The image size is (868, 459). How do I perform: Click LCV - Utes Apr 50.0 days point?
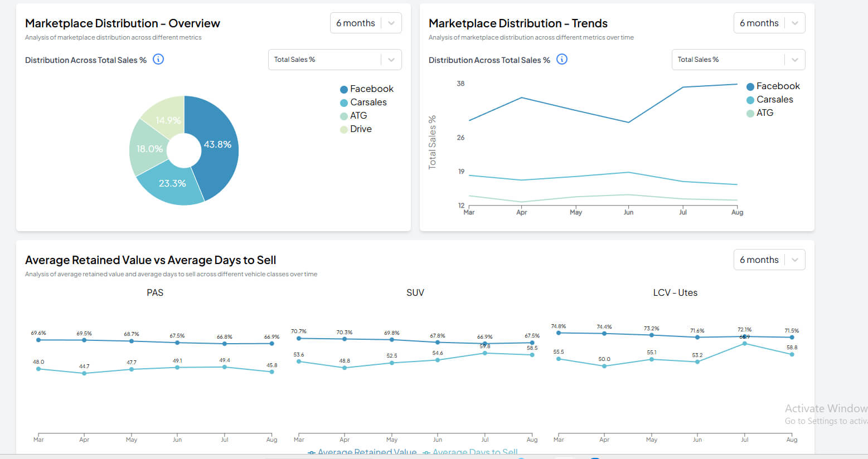tap(604, 366)
